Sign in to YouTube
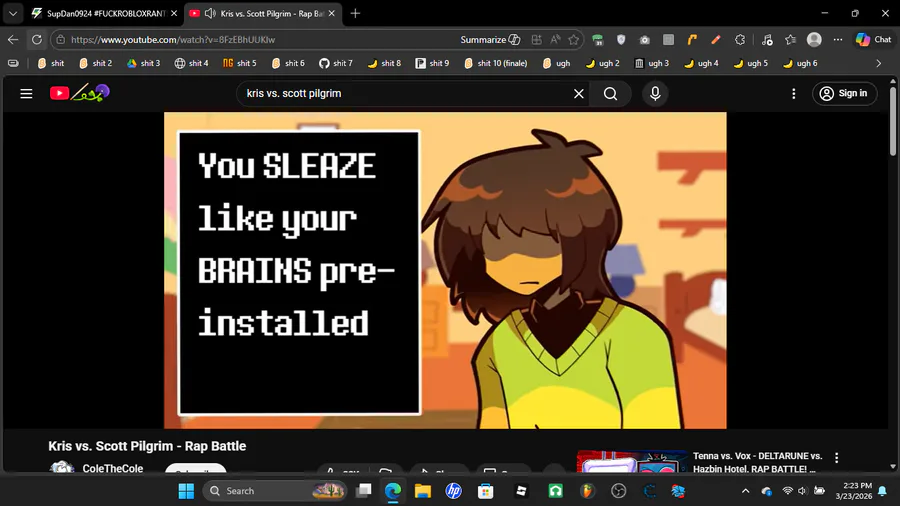 (844, 94)
